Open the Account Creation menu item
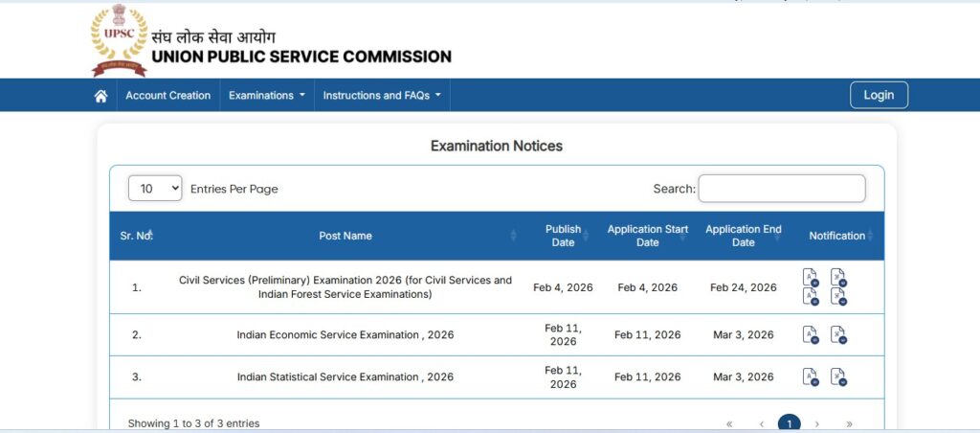 (x=167, y=96)
